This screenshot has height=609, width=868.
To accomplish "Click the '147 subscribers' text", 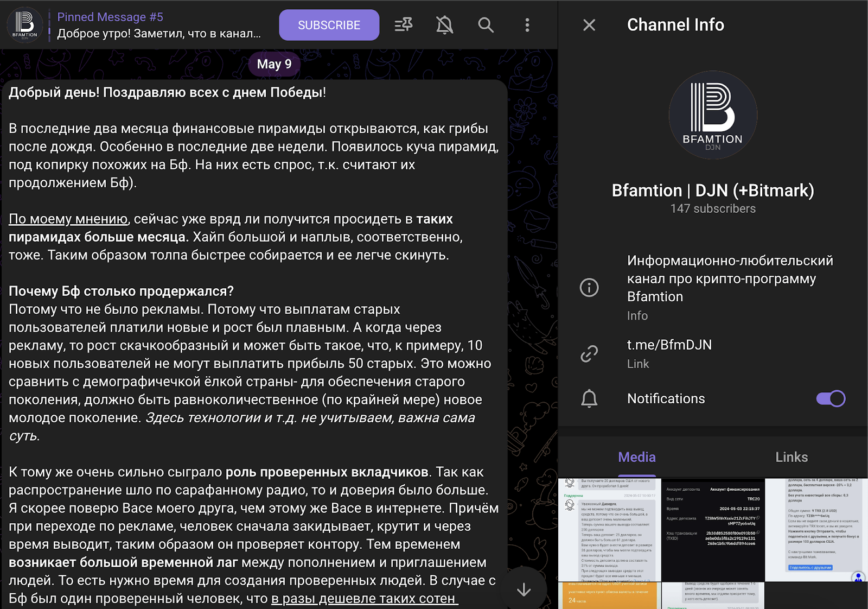I will [713, 208].
